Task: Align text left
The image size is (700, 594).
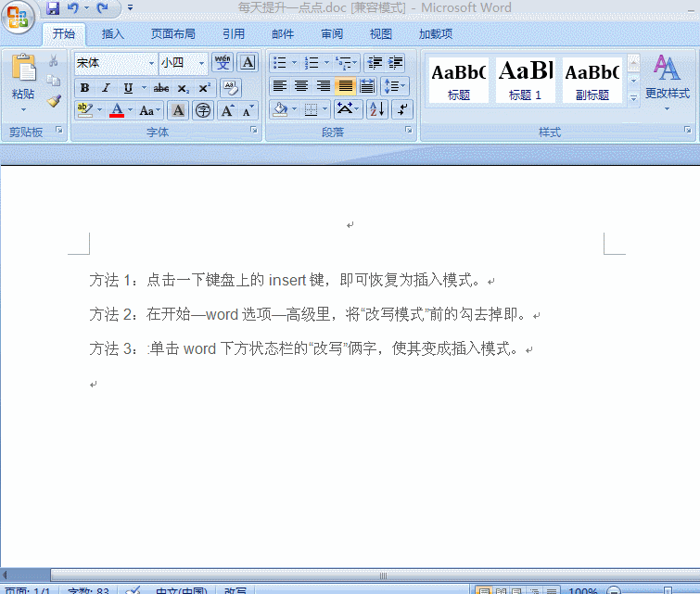Action: [x=279, y=85]
